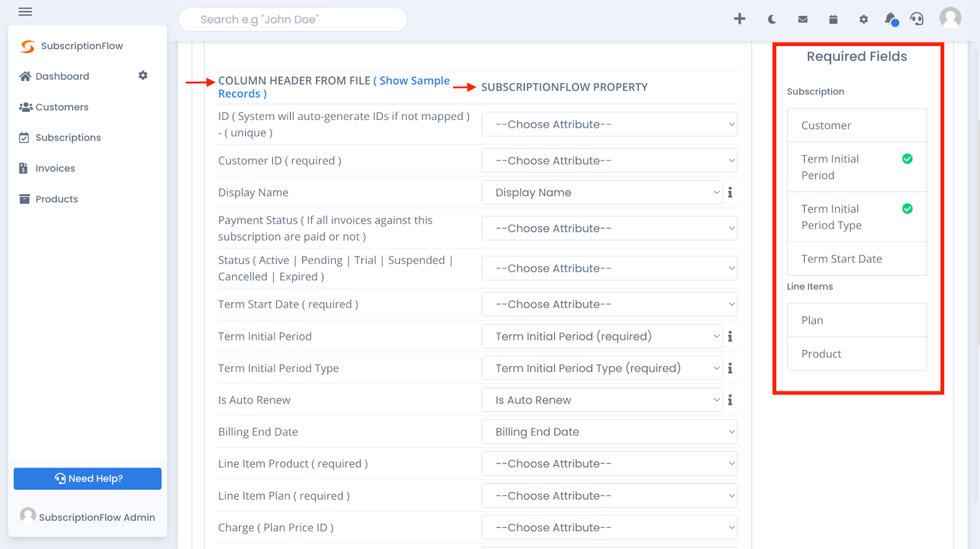Viewport: 980px width, 549px height.
Task: Toggle dark mode moon icon
Action: (x=772, y=20)
